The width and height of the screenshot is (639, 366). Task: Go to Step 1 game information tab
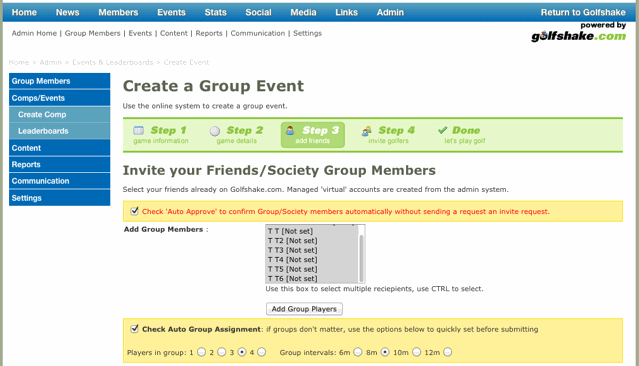pos(161,135)
